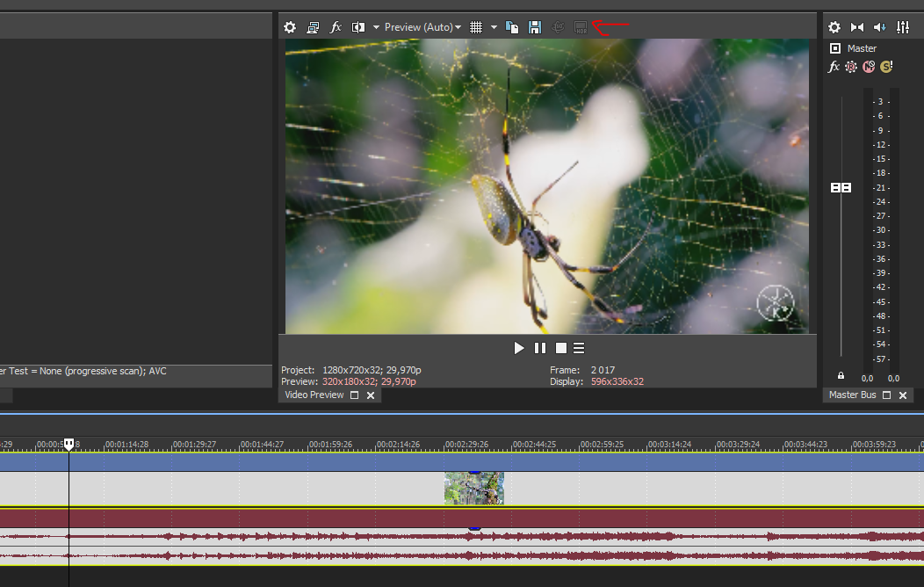
Task: Select the red audio track event header
Action: [x=462, y=518]
